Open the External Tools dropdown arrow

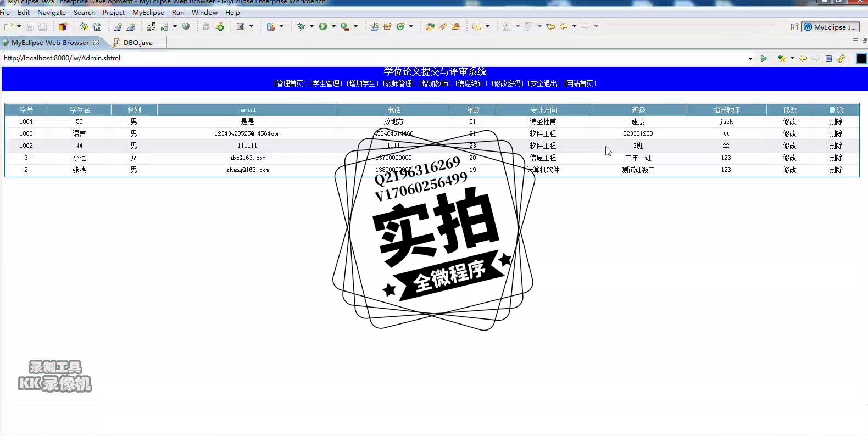[x=355, y=26]
